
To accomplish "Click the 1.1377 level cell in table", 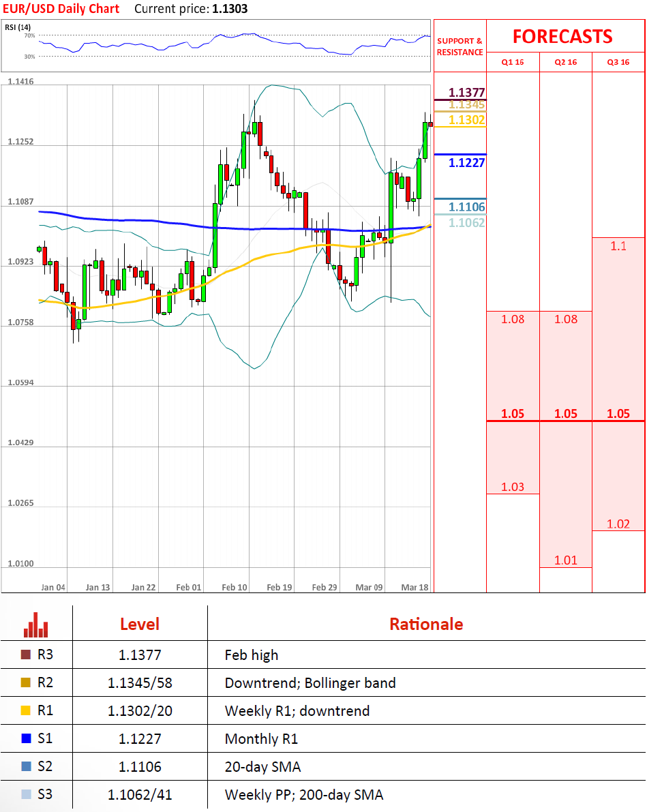I will [140, 655].
